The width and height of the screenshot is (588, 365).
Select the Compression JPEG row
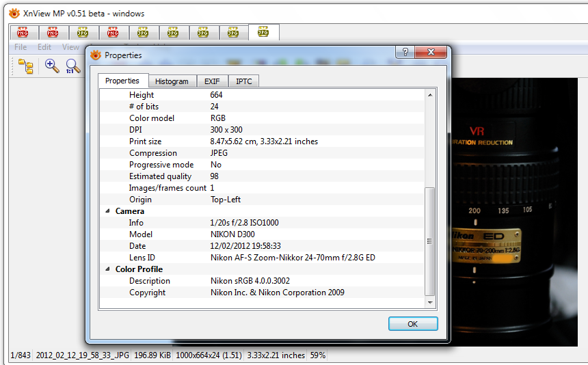click(262, 153)
